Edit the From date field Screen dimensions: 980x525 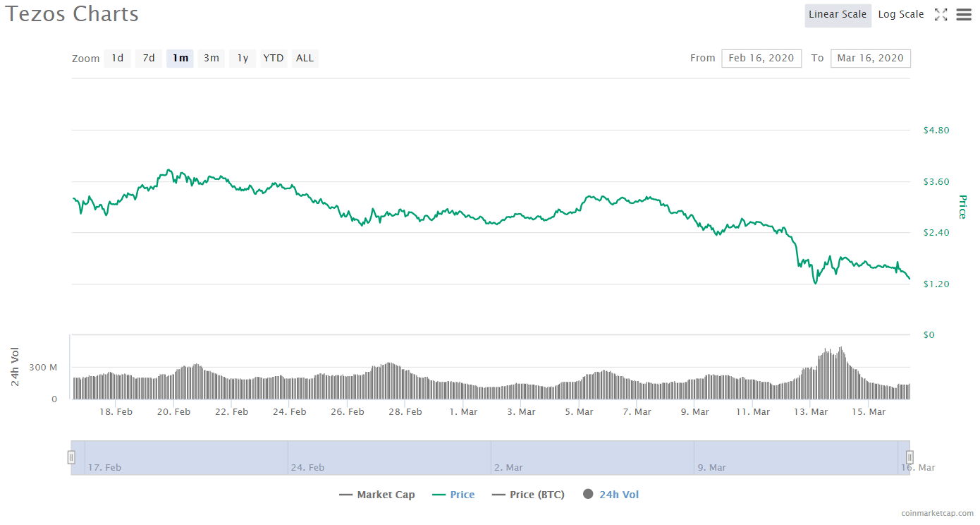pyautogui.click(x=761, y=59)
